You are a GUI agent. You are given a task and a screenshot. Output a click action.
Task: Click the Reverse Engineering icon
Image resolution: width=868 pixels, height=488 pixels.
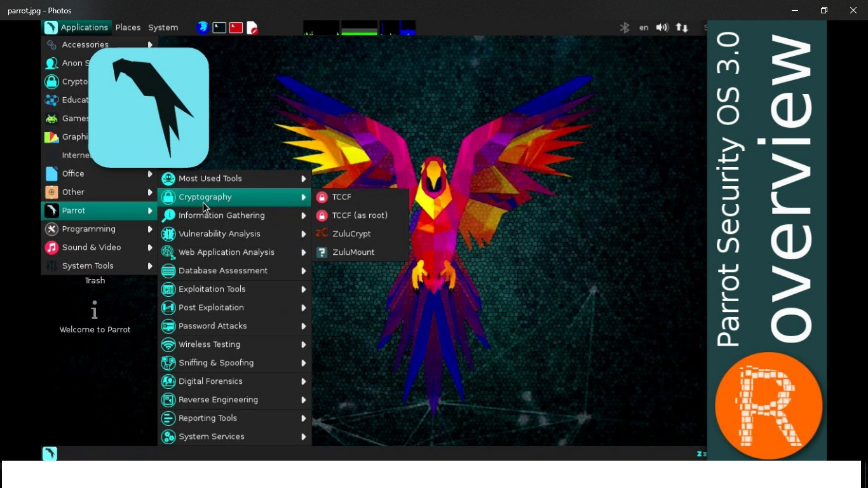point(168,400)
